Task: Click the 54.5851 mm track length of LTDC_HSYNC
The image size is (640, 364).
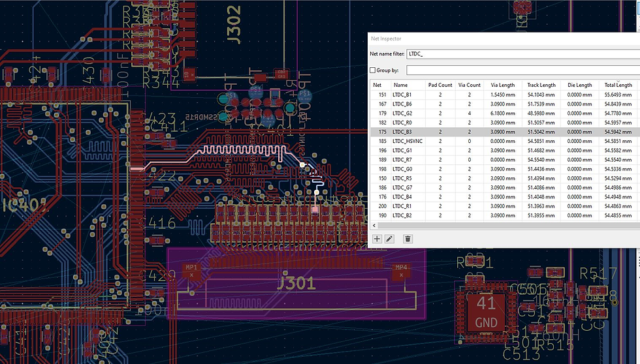Action: click(541, 141)
